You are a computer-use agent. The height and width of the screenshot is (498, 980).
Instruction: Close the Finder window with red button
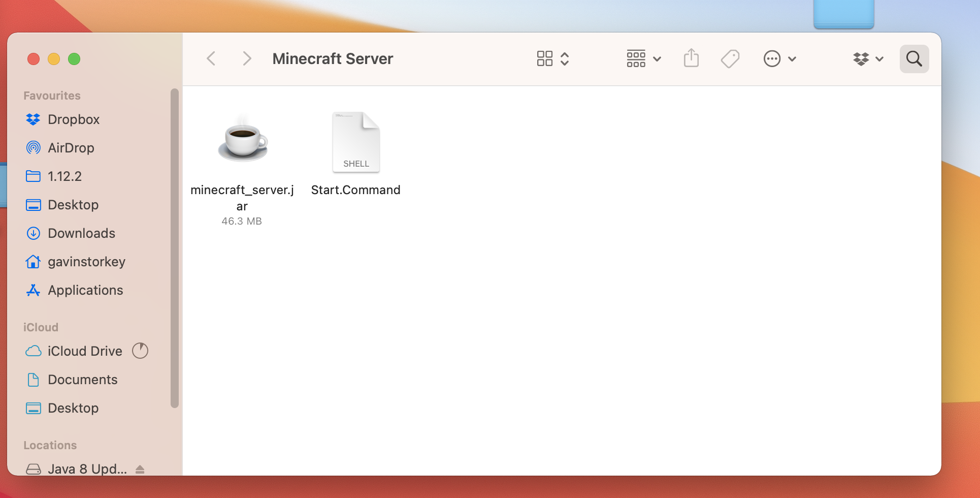click(34, 59)
